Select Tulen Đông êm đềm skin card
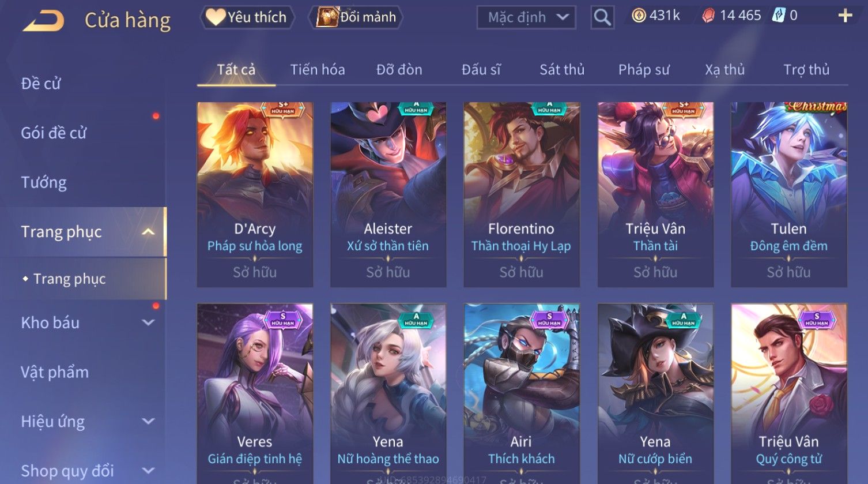 [788, 194]
